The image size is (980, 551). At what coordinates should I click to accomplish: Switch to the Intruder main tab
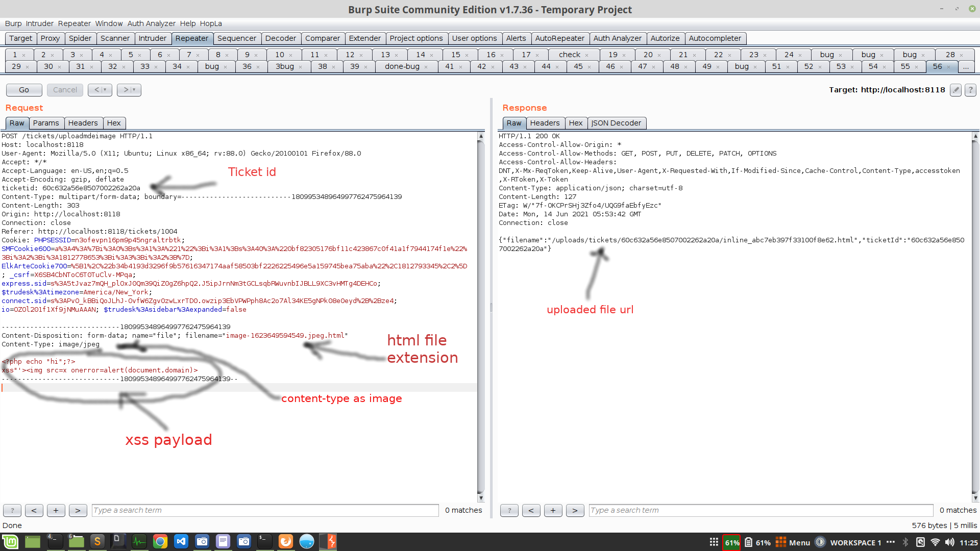[x=152, y=38]
